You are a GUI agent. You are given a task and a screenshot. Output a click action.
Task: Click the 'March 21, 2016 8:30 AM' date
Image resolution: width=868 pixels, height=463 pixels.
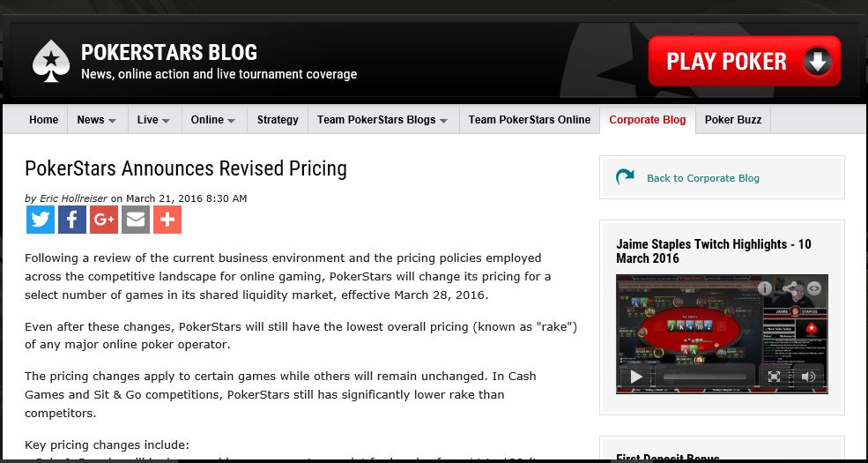187,198
